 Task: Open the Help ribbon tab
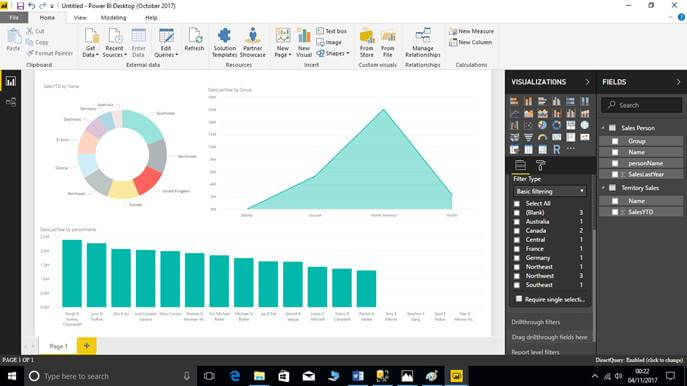pos(151,18)
